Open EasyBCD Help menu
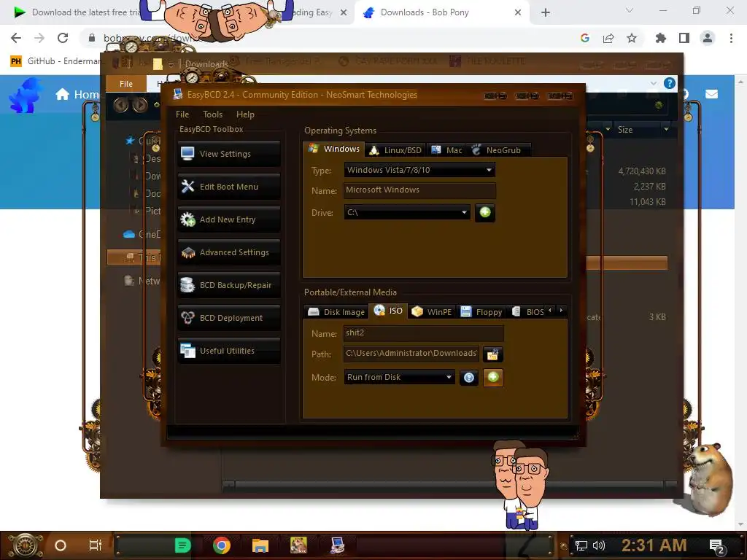The width and height of the screenshot is (747, 560). click(x=245, y=114)
